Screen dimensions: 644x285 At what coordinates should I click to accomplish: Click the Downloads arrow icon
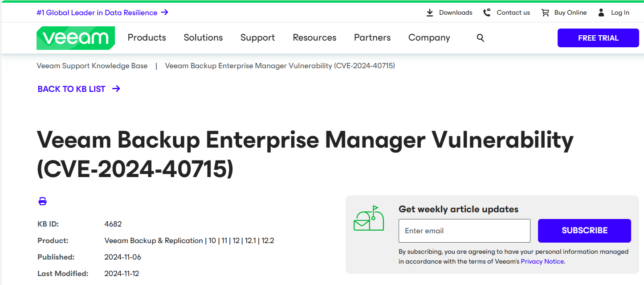(x=430, y=12)
